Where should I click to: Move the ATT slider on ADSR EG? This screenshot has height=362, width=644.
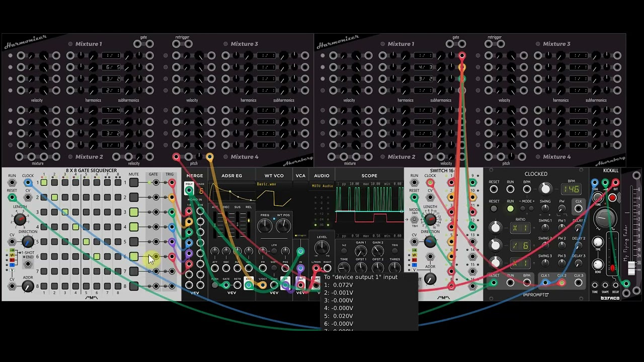pos(215,226)
